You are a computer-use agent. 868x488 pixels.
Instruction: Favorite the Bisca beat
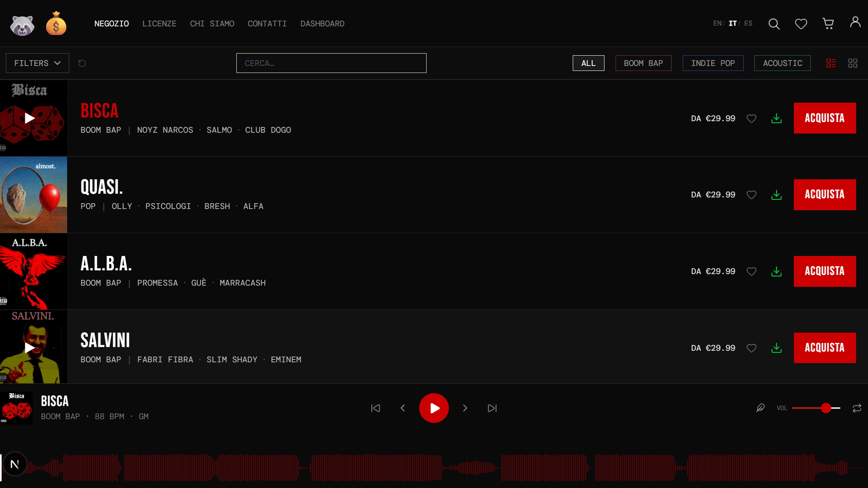(751, 119)
